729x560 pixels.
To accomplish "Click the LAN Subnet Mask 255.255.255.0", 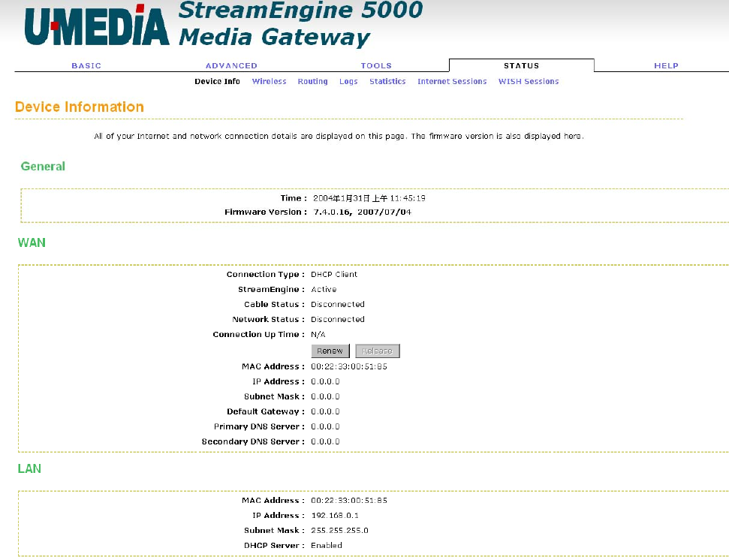I will coord(339,530).
